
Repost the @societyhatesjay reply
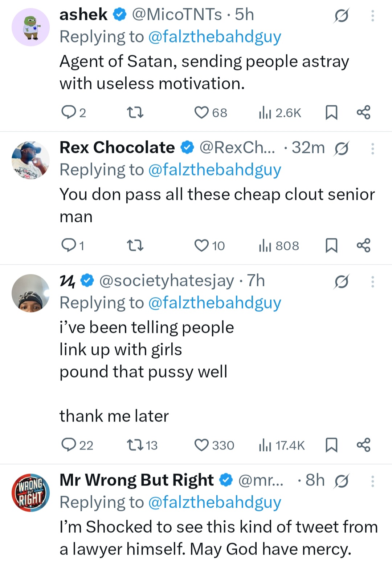coord(136,445)
